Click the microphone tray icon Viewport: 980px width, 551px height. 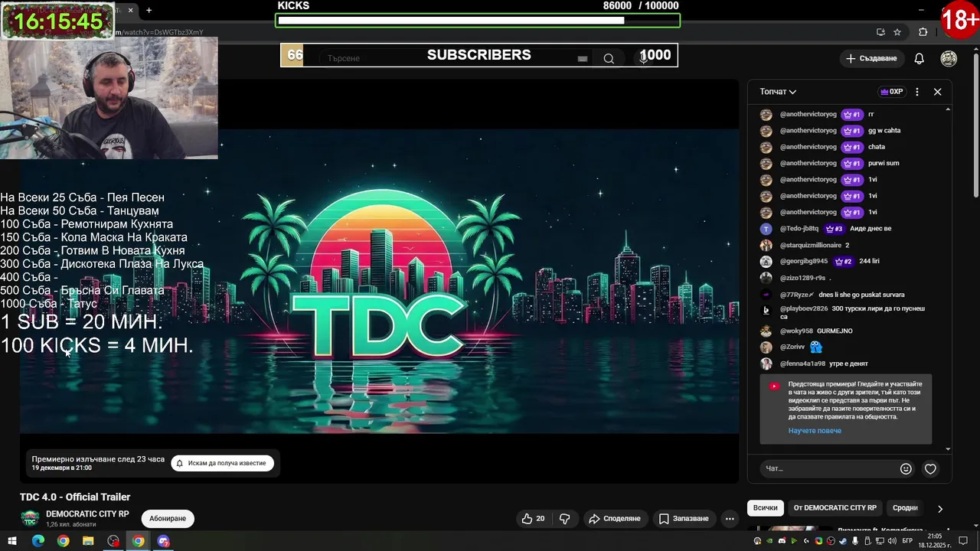[x=855, y=541]
